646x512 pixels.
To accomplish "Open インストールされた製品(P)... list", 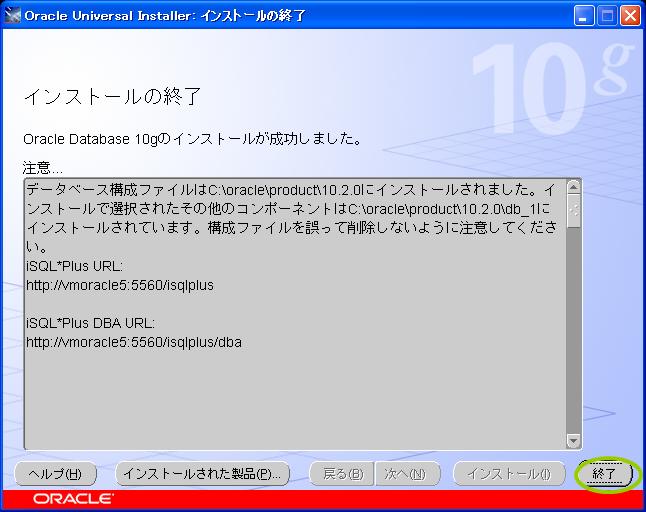I will tap(202, 474).
